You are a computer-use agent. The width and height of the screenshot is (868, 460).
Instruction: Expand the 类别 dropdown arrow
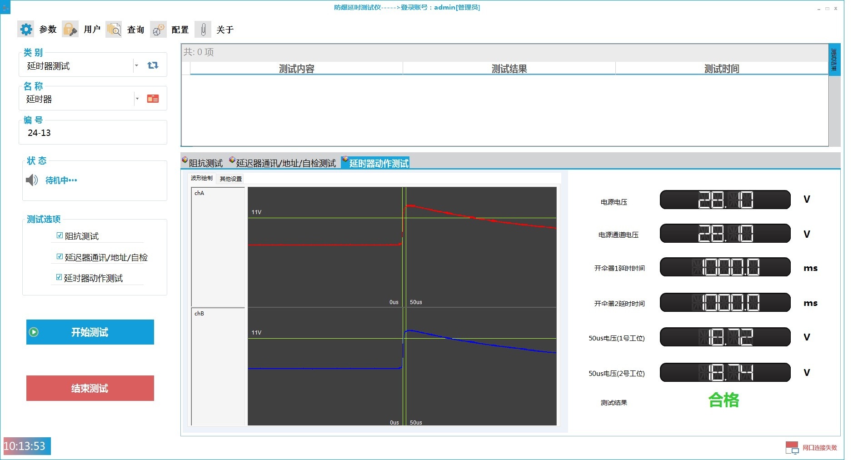[136, 65]
